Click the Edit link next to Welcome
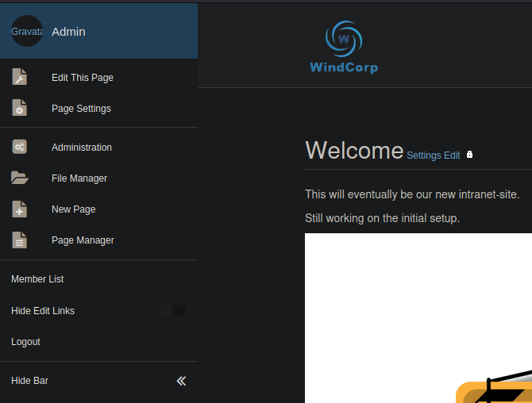Image resolution: width=532 pixels, height=403 pixels. (x=452, y=155)
